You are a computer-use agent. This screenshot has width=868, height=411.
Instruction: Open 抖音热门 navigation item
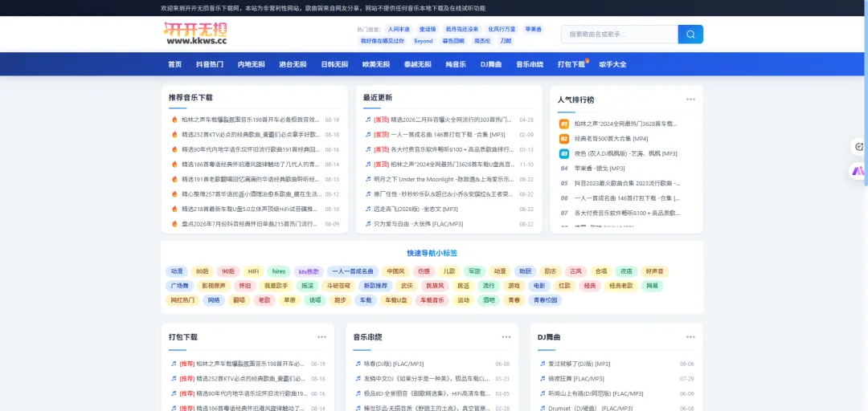point(210,64)
